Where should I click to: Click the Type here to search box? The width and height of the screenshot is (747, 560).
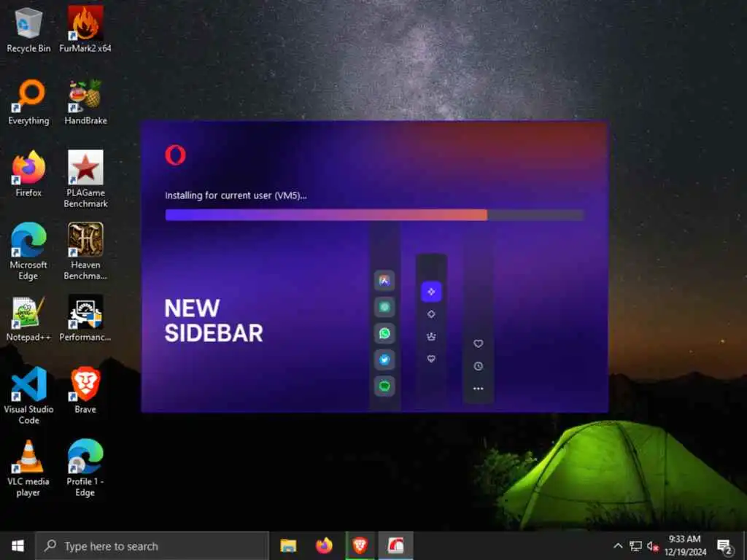point(152,545)
